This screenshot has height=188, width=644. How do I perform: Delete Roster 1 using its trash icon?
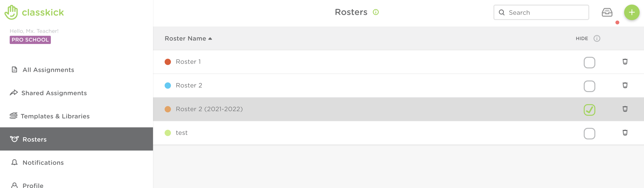point(625,62)
